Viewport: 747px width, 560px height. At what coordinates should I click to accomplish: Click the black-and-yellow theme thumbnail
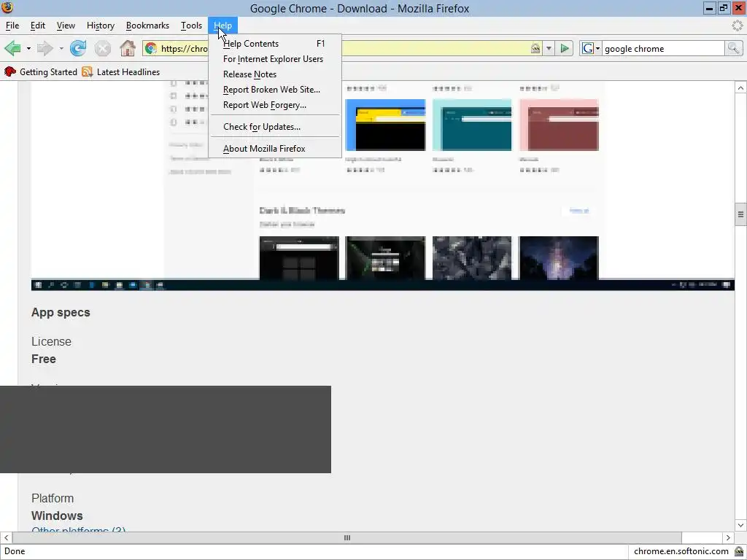pos(385,125)
